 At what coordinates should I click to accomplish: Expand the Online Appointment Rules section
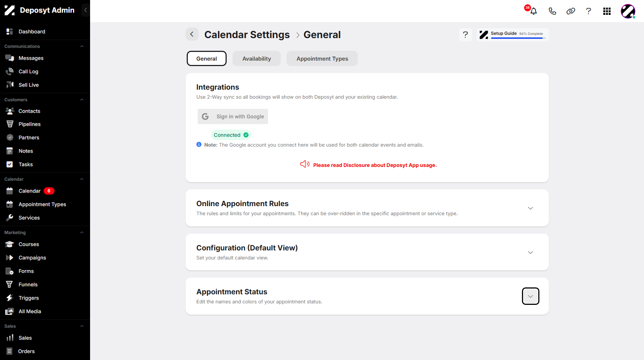(x=530, y=208)
